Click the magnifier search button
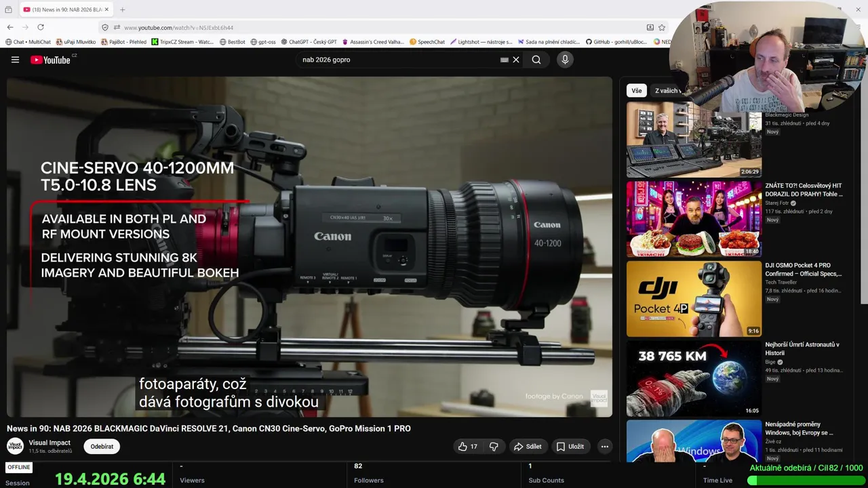The image size is (868, 488). (x=536, y=60)
